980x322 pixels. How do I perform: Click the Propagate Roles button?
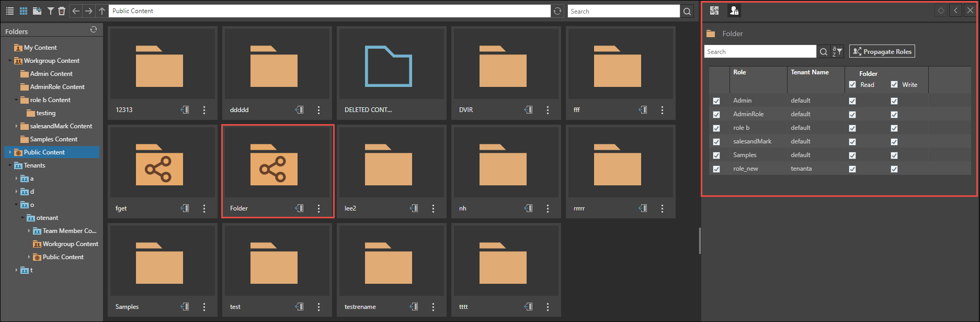point(882,51)
